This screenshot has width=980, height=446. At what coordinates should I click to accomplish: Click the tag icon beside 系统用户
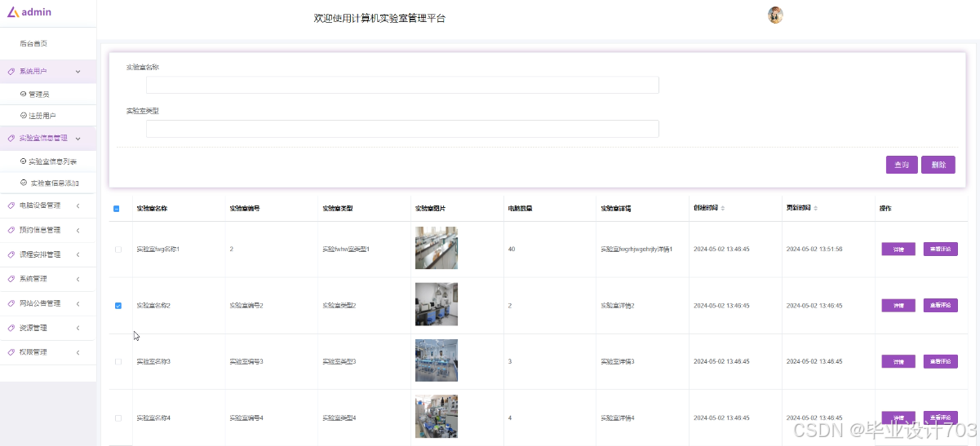pos(11,72)
